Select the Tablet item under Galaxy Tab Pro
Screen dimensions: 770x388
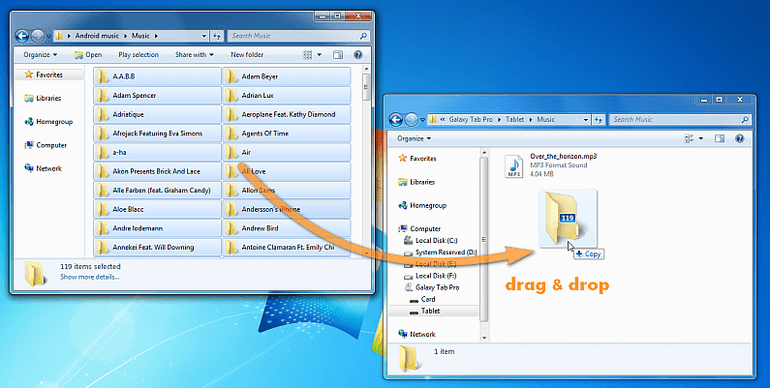pyautogui.click(x=431, y=311)
